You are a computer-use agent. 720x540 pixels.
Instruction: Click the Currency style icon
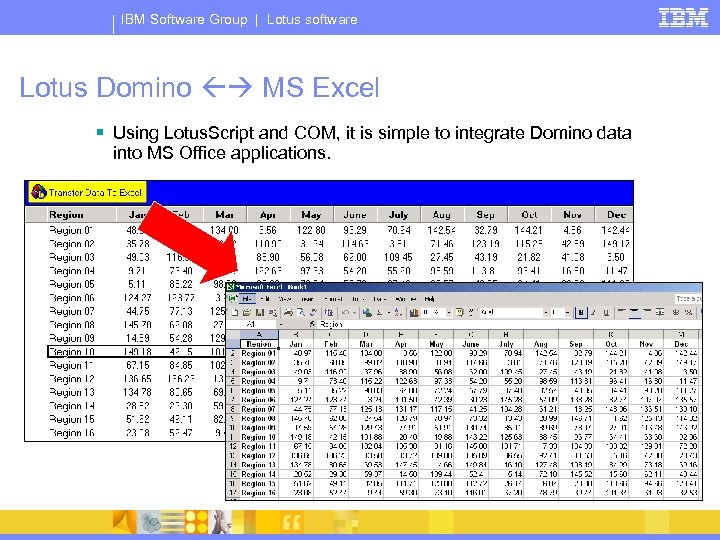tap(676, 313)
